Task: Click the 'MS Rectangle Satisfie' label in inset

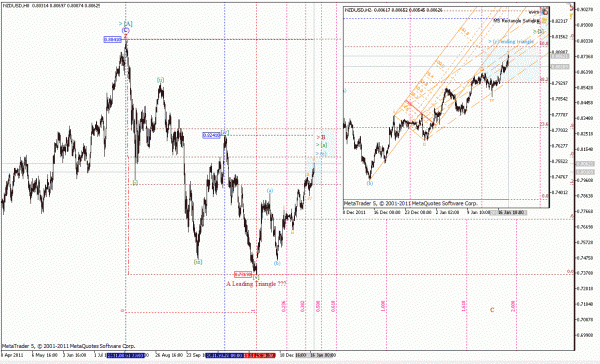Action: coord(516,21)
